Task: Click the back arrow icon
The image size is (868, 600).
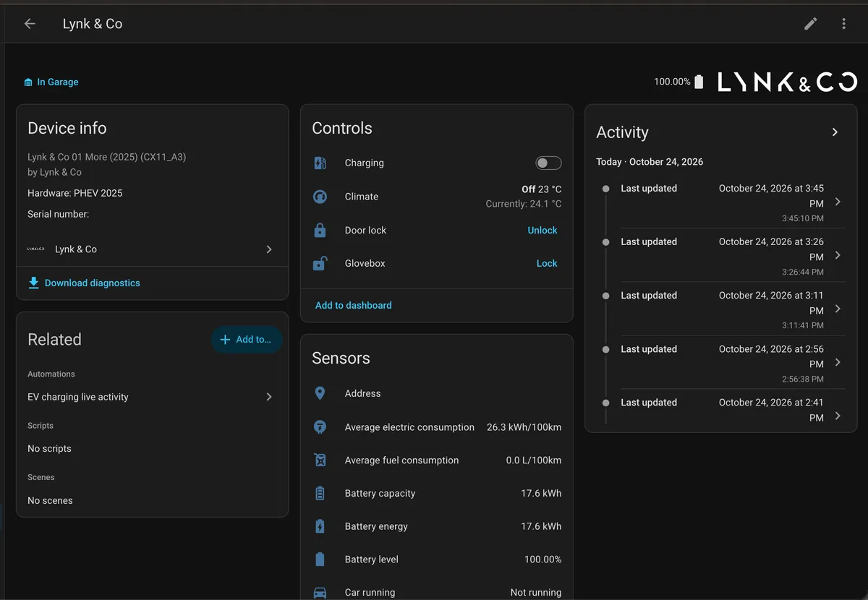Action: pos(30,24)
